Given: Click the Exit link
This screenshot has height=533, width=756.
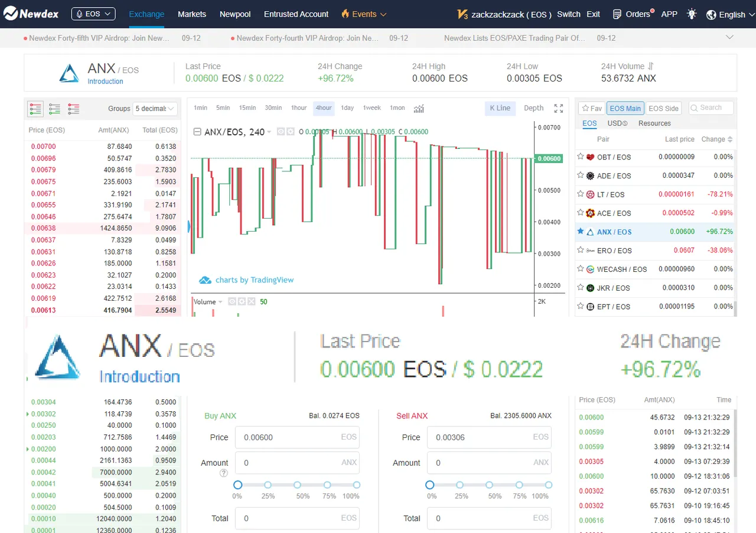Looking at the screenshot, I should point(594,14).
